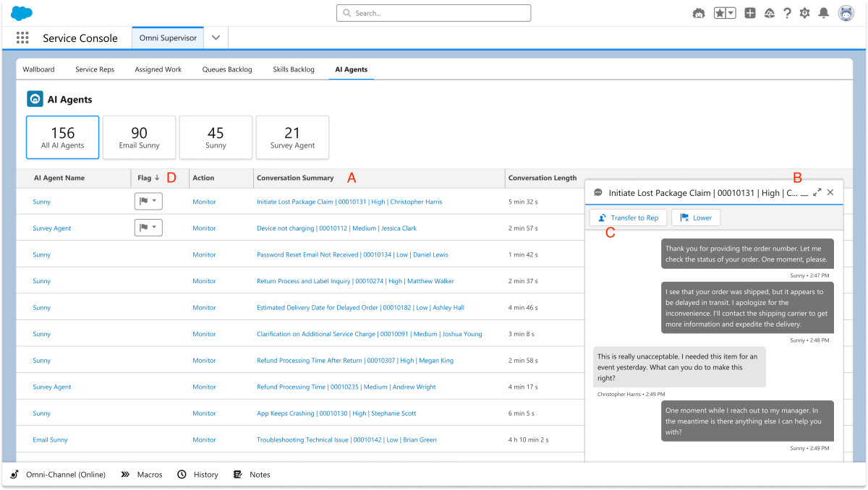Open the favorites list dropdown arrow

coord(729,12)
